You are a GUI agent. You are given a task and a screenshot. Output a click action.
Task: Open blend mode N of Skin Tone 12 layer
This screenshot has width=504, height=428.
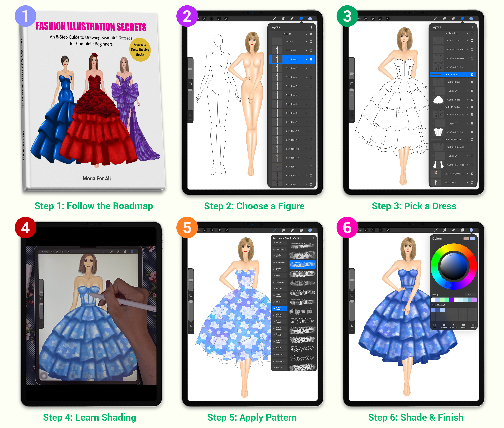(x=306, y=149)
